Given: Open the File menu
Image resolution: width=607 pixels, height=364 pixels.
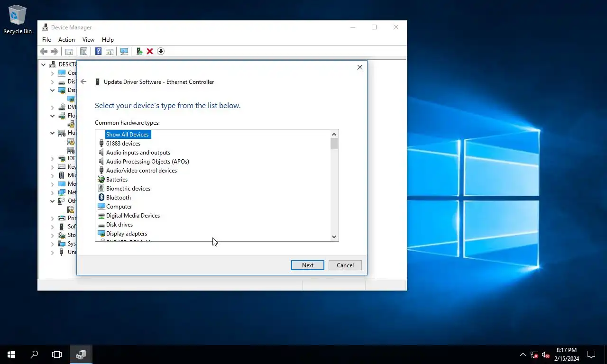Looking at the screenshot, I should [x=46, y=40].
